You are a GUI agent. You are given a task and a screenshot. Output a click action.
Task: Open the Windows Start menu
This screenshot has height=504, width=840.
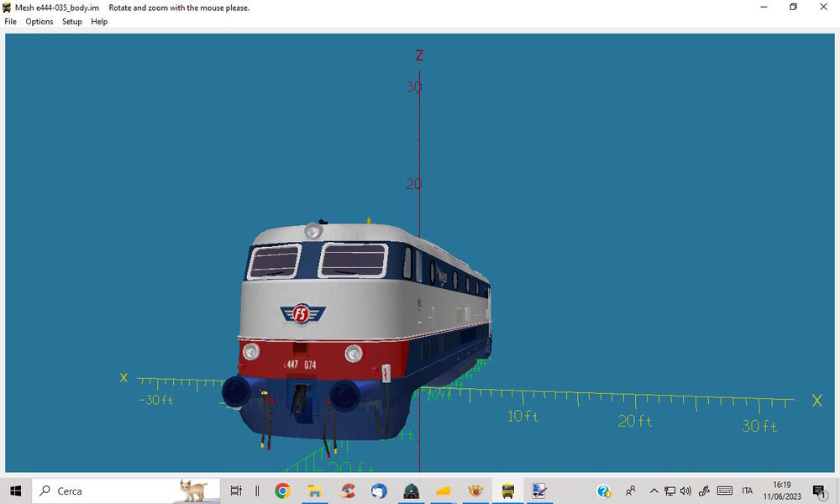[x=15, y=491]
